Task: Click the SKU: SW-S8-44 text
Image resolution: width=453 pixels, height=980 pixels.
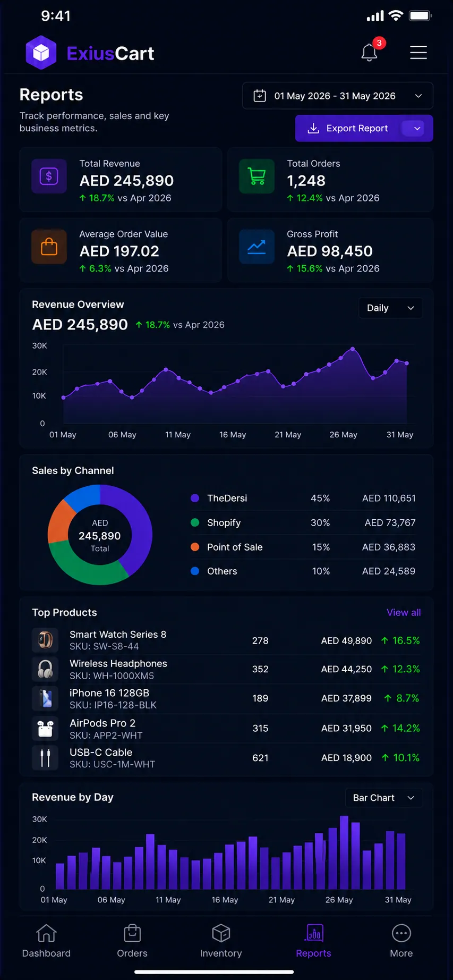Action: coord(104,646)
